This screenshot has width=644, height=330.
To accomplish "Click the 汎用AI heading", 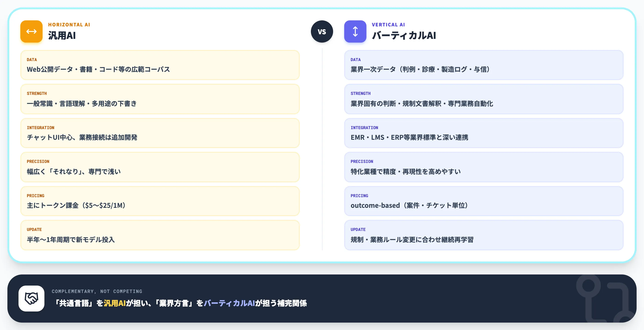I will pyautogui.click(x=62, y=36).
